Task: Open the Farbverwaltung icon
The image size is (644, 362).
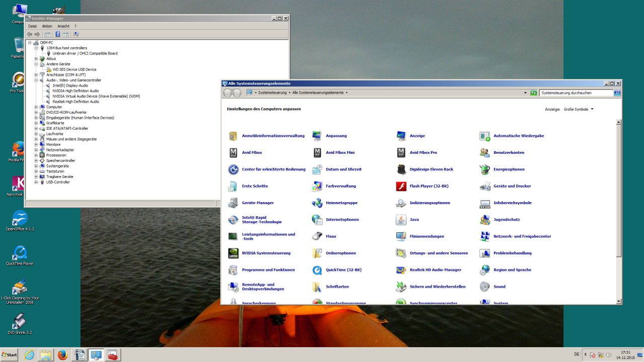Action: coord(317,186)
